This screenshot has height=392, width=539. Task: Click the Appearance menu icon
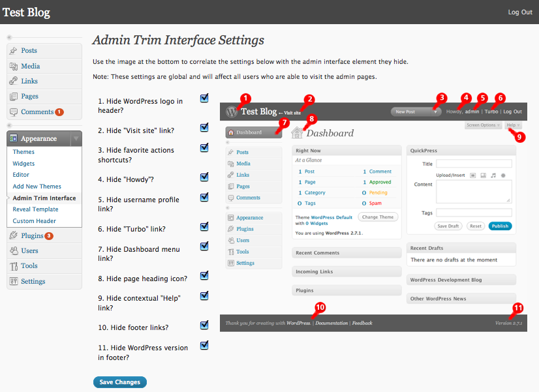[x=14, y=138]
